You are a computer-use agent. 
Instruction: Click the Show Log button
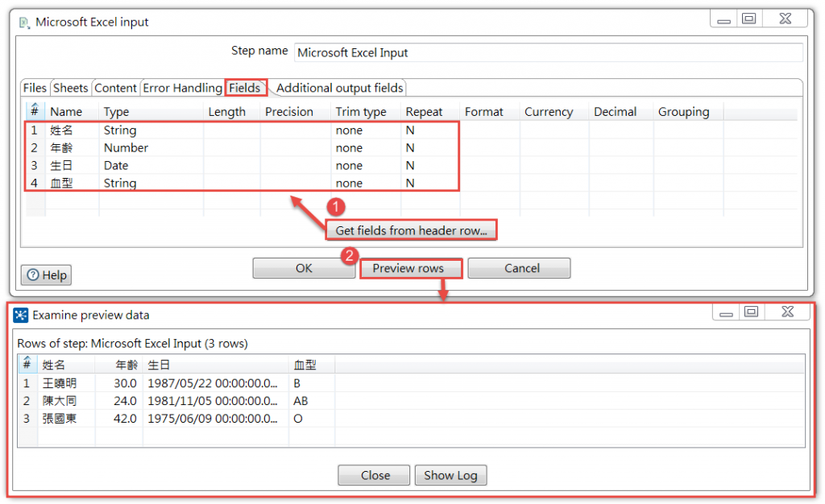point(450,475)
